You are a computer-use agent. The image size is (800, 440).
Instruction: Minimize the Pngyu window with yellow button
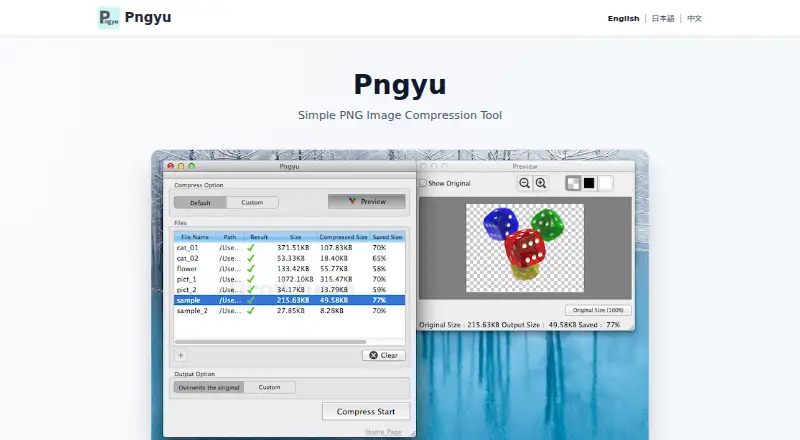[181, 166]
